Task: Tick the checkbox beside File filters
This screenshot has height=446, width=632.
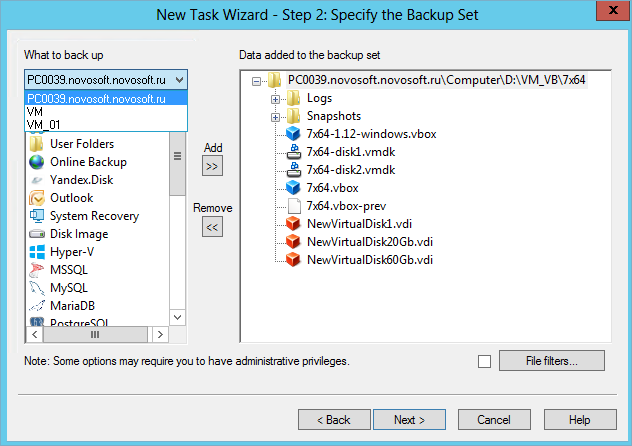Action: (484, 361)
